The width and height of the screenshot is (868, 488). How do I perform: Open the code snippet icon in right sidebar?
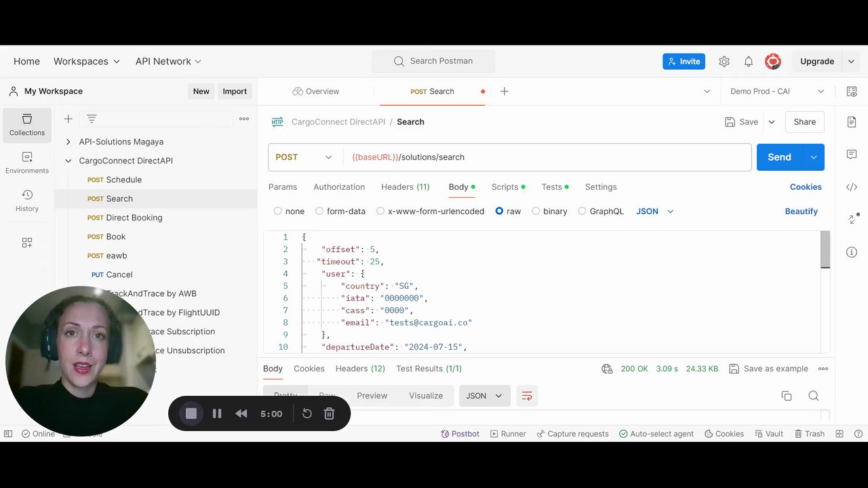[x=852, y=187]
